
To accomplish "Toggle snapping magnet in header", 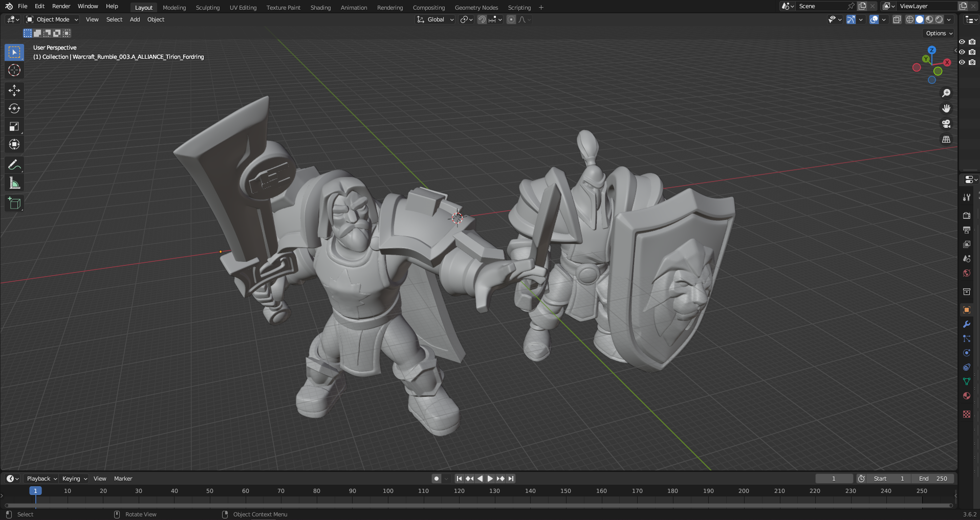I will point(482,19).
